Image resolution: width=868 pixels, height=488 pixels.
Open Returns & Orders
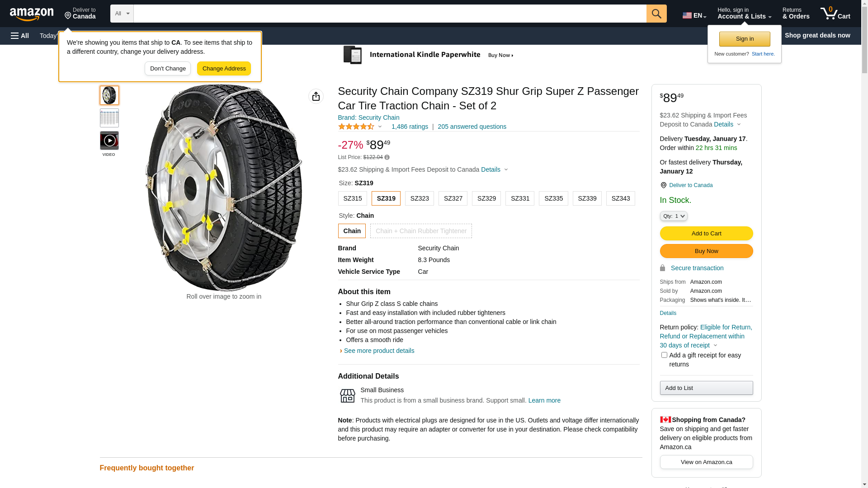pos(796,14)
